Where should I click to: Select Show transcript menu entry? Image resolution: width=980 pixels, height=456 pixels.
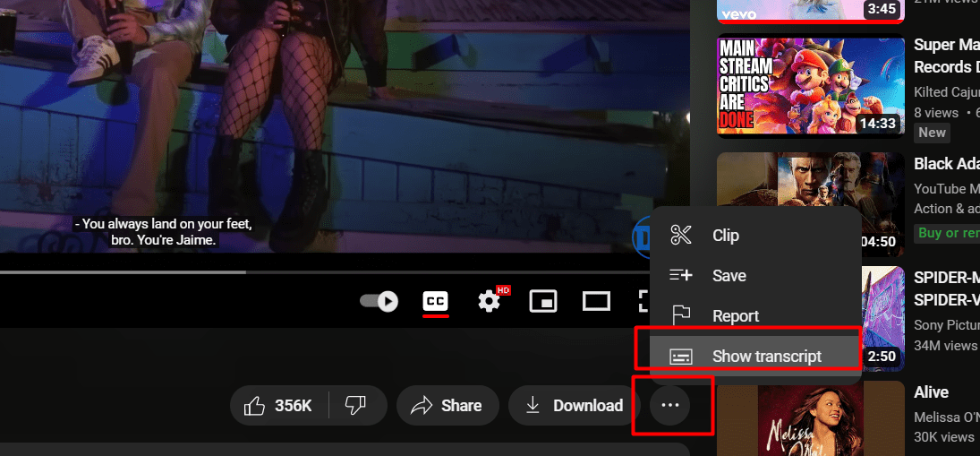point(755,356)
